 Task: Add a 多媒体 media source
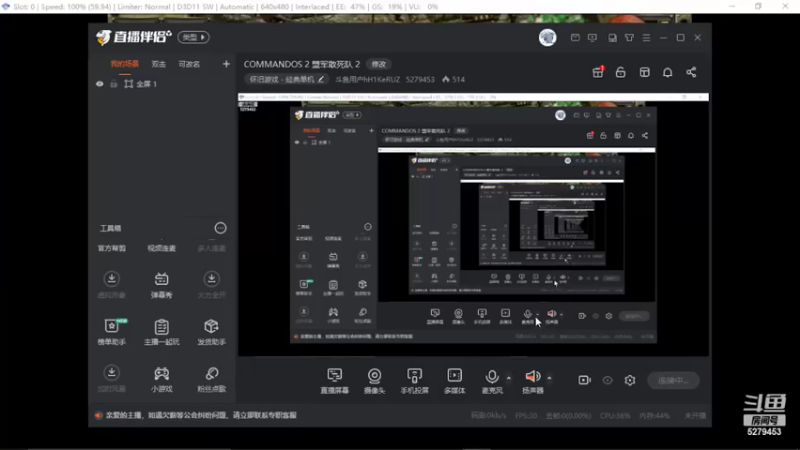point(455,381)
